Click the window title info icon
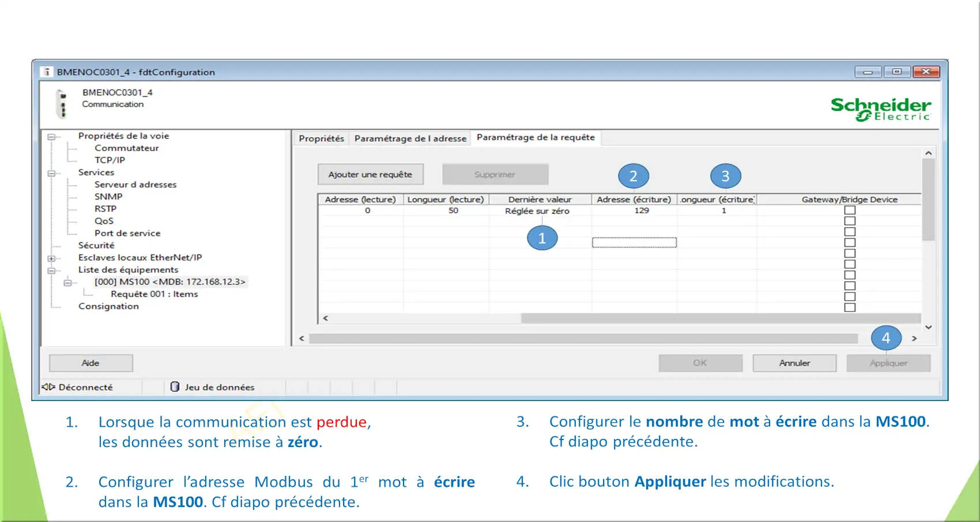The height and width of the screenshot is (522, 980). point(47,72)
